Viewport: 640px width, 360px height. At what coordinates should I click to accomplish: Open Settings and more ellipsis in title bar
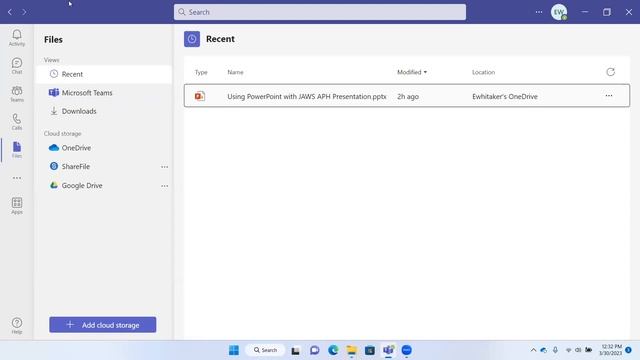(x=539, y=12)
